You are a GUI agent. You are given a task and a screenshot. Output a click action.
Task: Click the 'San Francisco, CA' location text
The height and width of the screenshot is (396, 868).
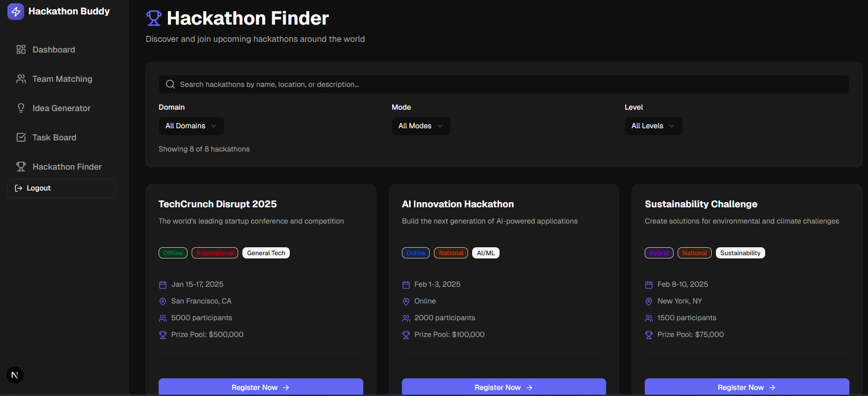click(x=201, y=301)
